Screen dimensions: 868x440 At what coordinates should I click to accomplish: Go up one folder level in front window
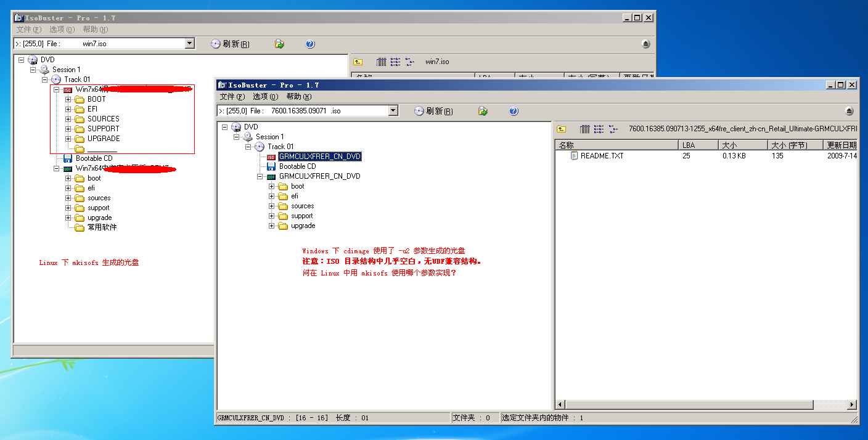(561, 129)
